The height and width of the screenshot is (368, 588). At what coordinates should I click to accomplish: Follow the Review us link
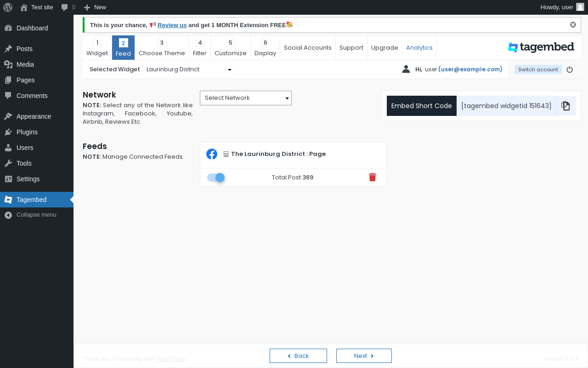coord(172,25)
